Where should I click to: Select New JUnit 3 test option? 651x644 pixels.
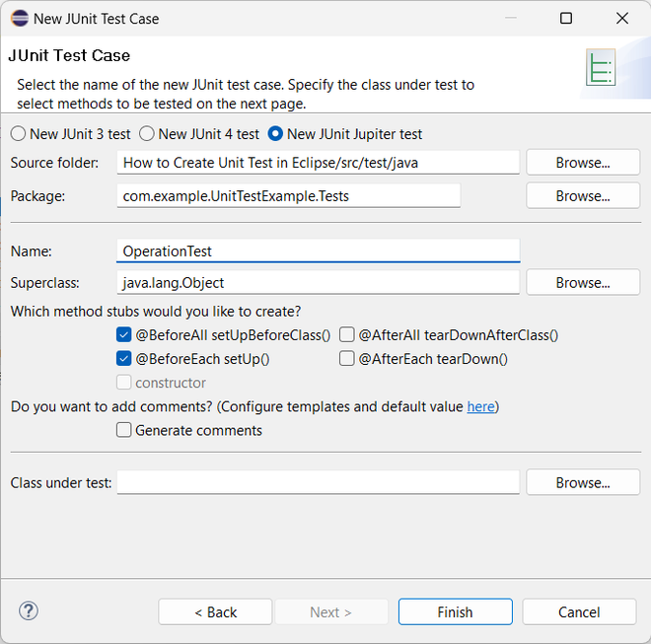click(x=19, y=134)
